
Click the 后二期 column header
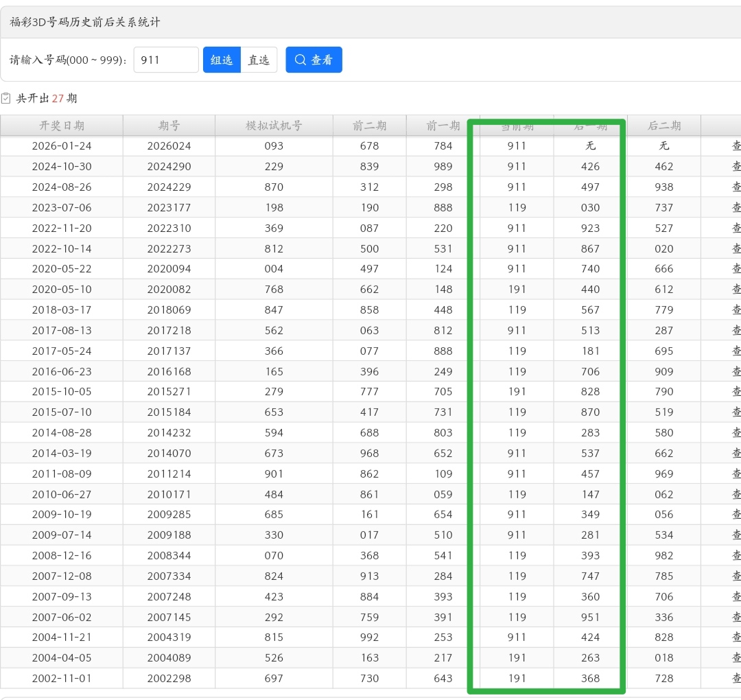point(663,126)
